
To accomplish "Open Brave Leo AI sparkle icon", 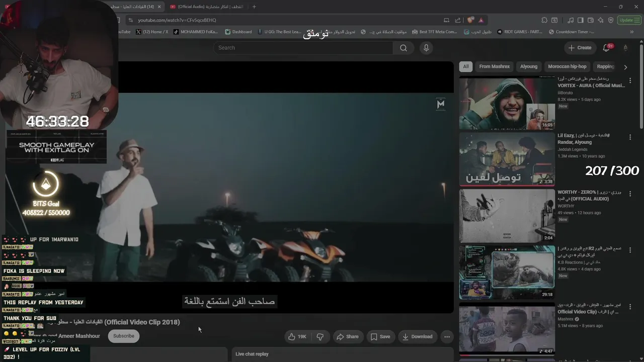I will [x=601, y=20].
